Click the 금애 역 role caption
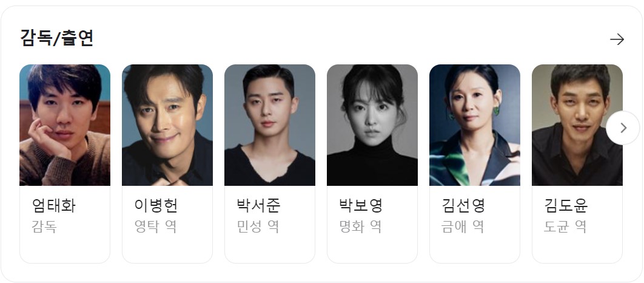The image size is (644, 283). [x=463, y=227]
